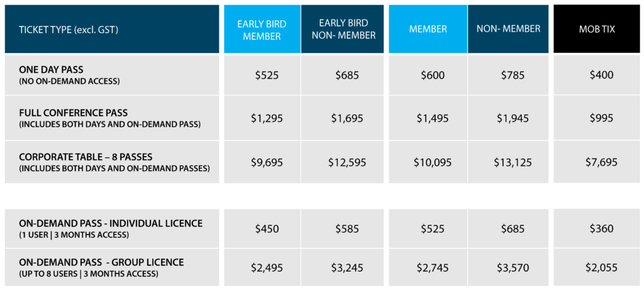
Task: Click the $995 MOB TIX conference price
Action: click(601, 118)
